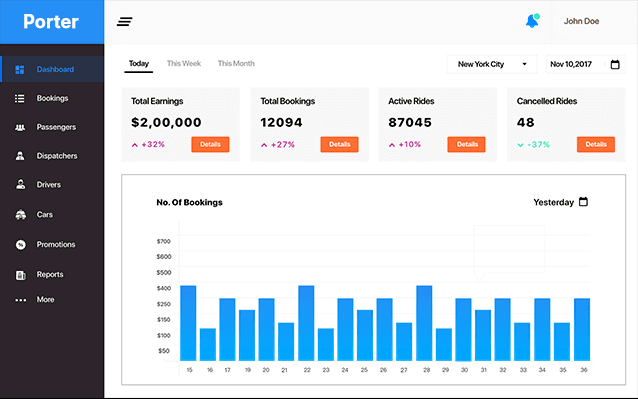Click the Passengers group icon
This screenshot has height=399, width=638.
(20, 127)
